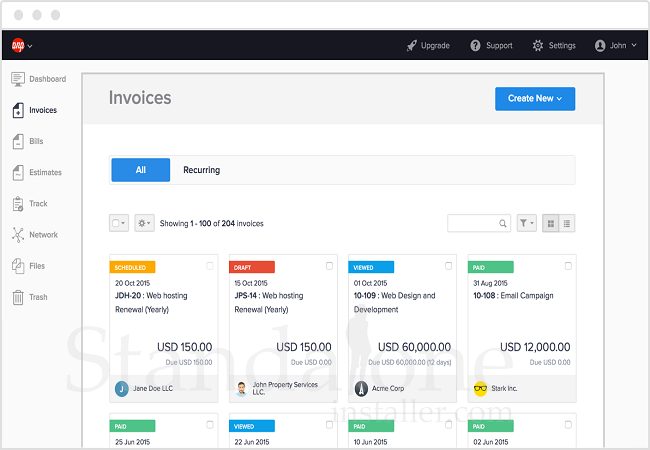Open the Support link
This screenshot has width=650, height=450.
499,46
